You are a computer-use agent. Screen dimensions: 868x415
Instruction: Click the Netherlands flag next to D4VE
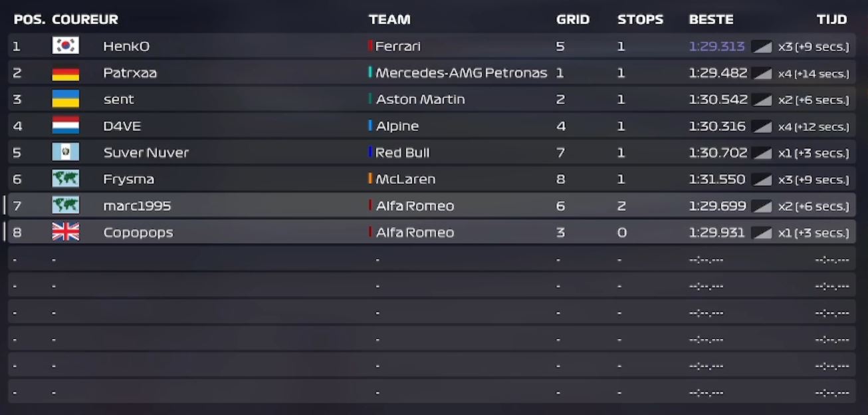pyautogui.click(x=65, y=126)
